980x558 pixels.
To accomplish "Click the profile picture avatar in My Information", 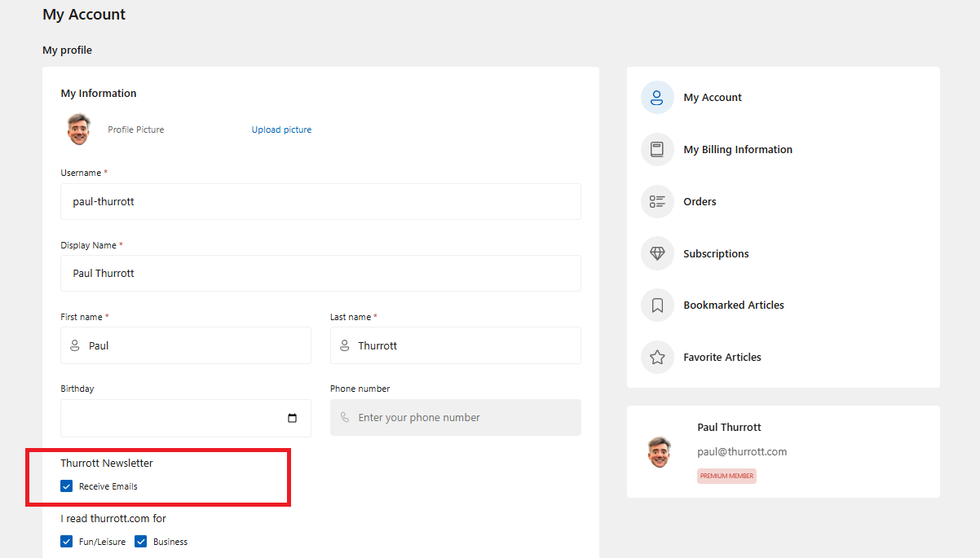I will [x=78, y=130].
